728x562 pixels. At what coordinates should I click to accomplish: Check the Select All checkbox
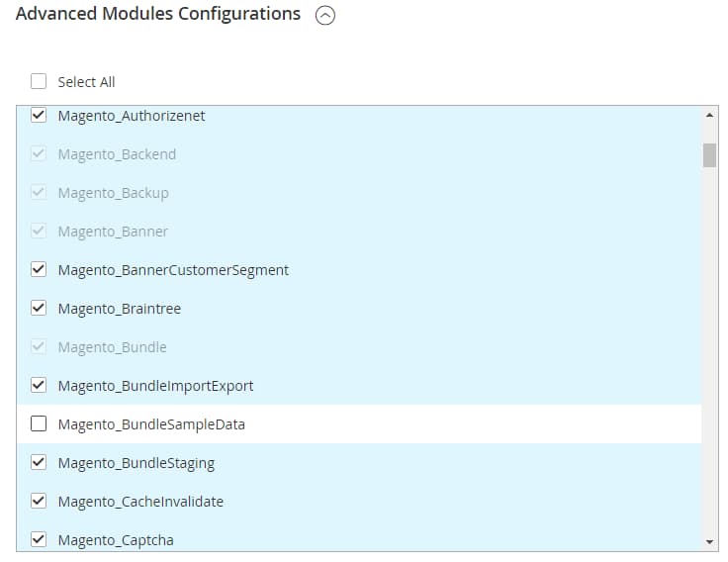(x=39, y=81)
